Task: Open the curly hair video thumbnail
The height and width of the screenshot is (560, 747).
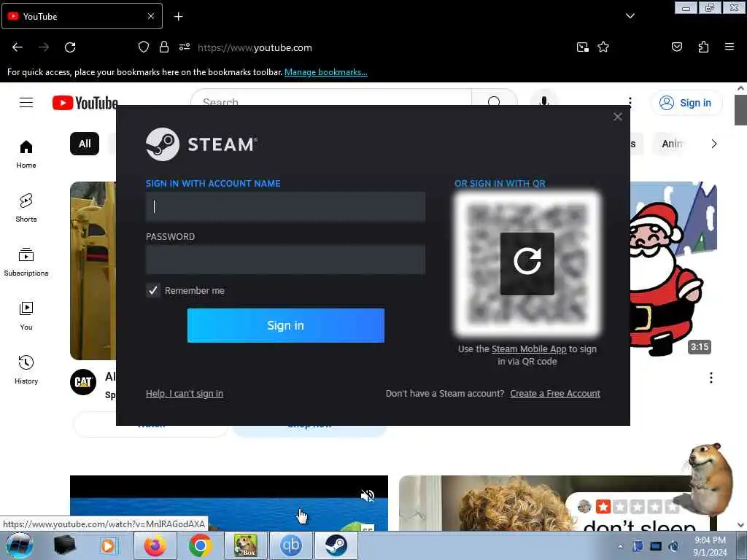Action: tap(543, 503)
